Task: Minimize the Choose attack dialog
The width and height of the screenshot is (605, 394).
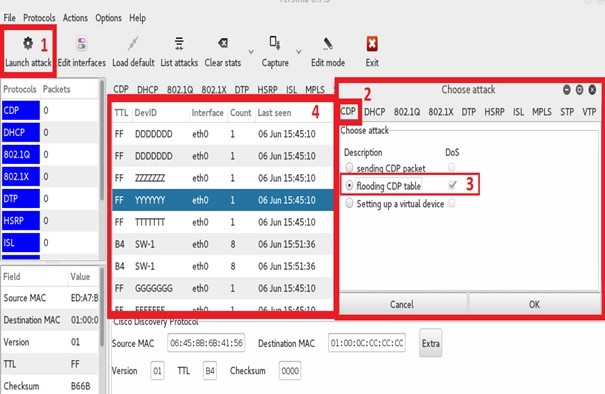Action: click(x=566, y=90)
